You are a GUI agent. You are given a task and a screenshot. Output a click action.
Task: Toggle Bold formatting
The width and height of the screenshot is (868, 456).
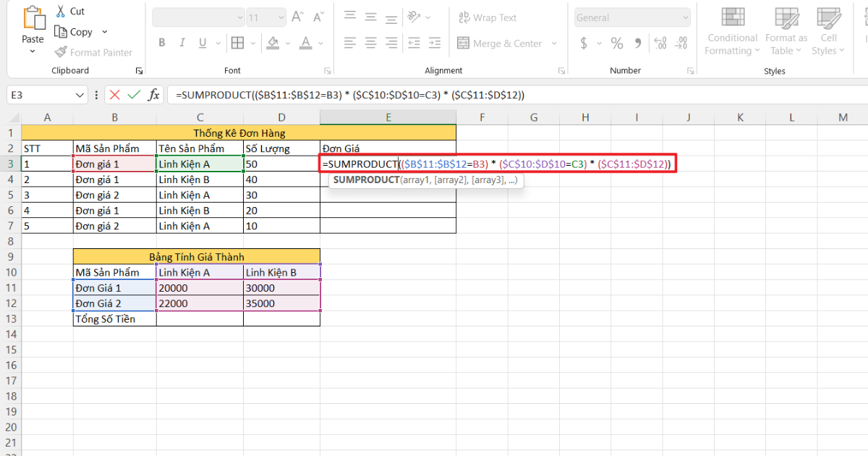coord(162,43)
